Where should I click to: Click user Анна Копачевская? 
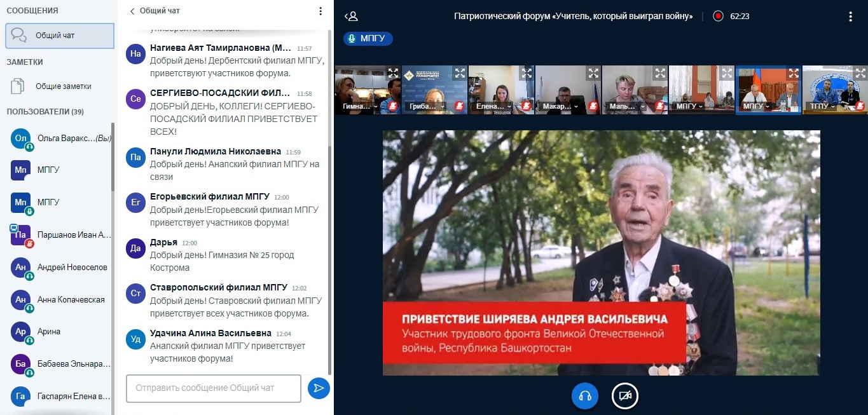point(71,300)
